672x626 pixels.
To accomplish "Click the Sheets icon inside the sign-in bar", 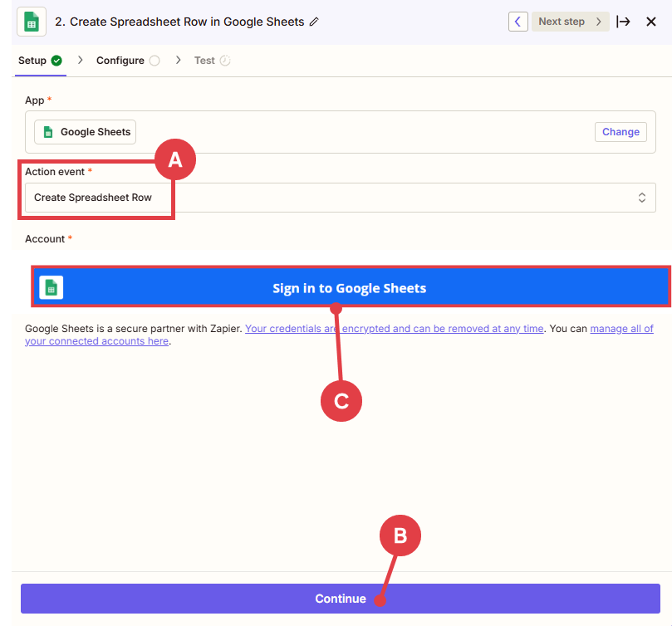I will pos(52,288).
